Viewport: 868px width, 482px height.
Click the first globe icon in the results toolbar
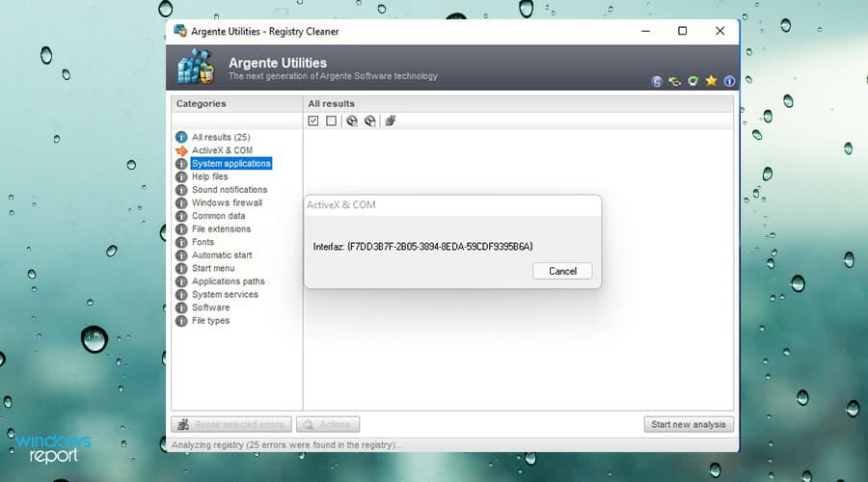pos(351,120)
